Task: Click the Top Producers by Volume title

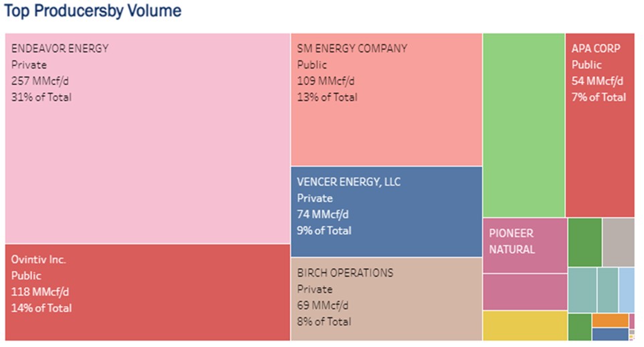Action: coord(92,11)
